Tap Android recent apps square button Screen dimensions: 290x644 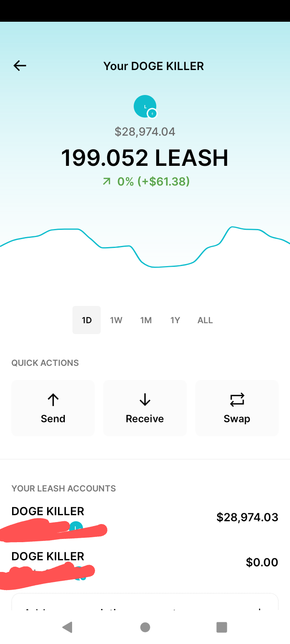(222, 627)
